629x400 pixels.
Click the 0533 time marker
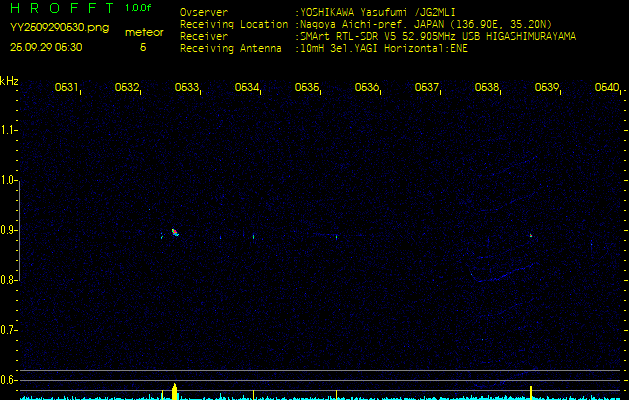pyautogui.click(x=187, y=87)
